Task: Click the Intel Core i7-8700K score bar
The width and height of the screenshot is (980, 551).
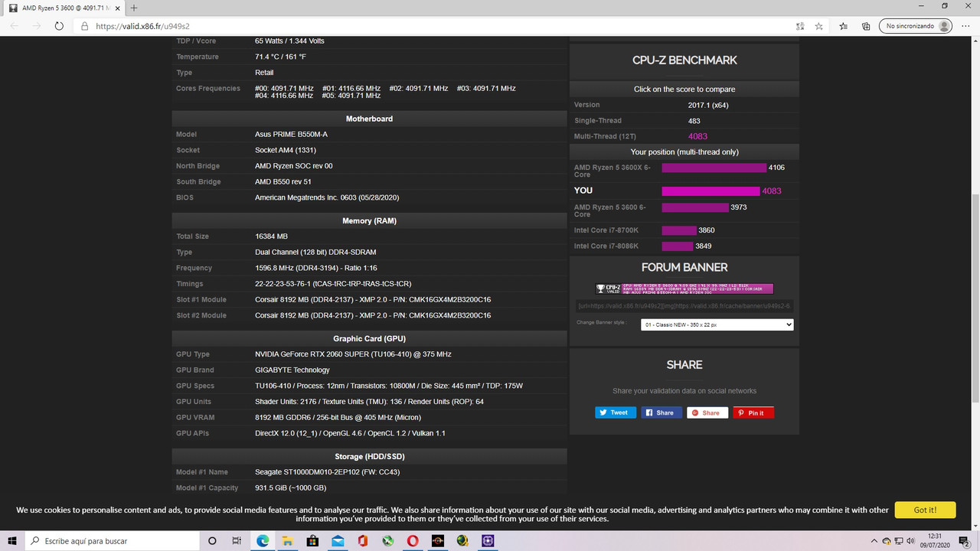Action: 679,230
